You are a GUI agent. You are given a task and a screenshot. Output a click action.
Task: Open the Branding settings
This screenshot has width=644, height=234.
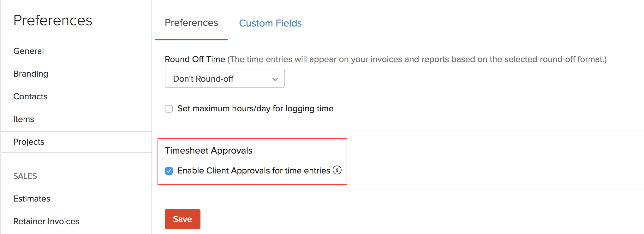(x=30, y=73)
